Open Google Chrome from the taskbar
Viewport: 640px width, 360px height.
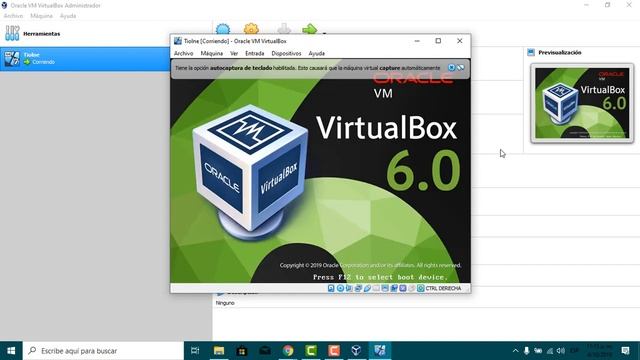(288, 351)
